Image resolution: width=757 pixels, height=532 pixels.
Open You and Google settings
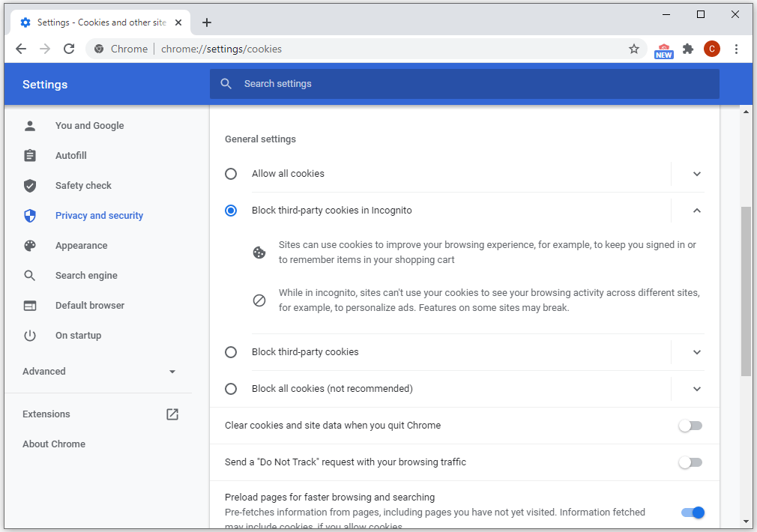(x=90, y=126)
